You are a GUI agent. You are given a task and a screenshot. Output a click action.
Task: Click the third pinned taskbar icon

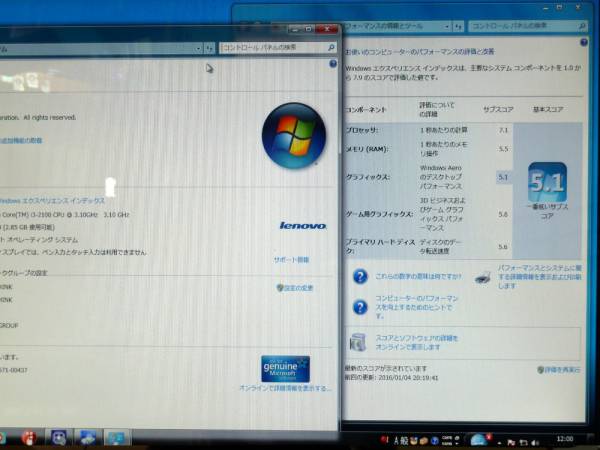87,438
